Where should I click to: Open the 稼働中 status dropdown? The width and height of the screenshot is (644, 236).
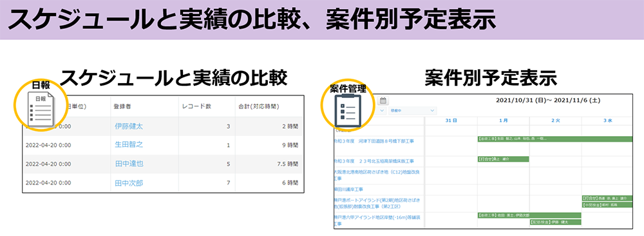point(412,111)
